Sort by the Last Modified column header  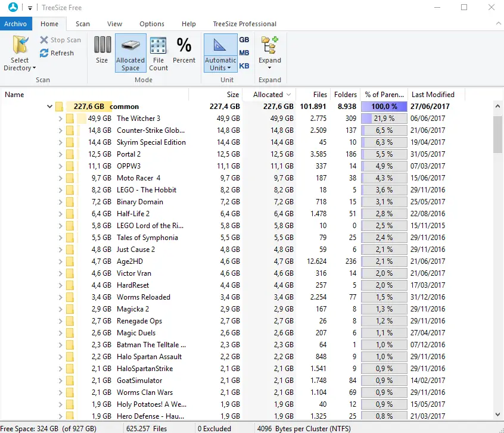coord(433,94)
